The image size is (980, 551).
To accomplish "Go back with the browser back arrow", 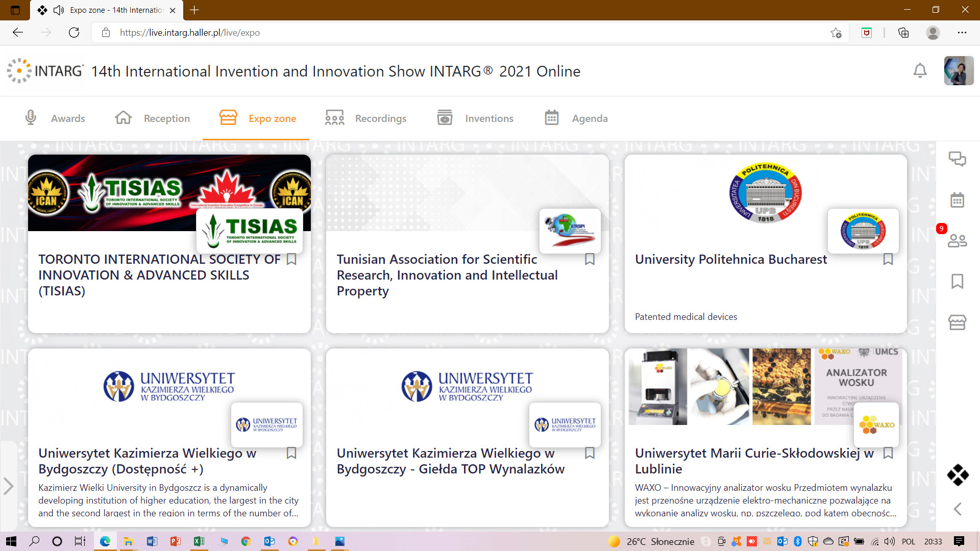I will click(x=18, y=33).
